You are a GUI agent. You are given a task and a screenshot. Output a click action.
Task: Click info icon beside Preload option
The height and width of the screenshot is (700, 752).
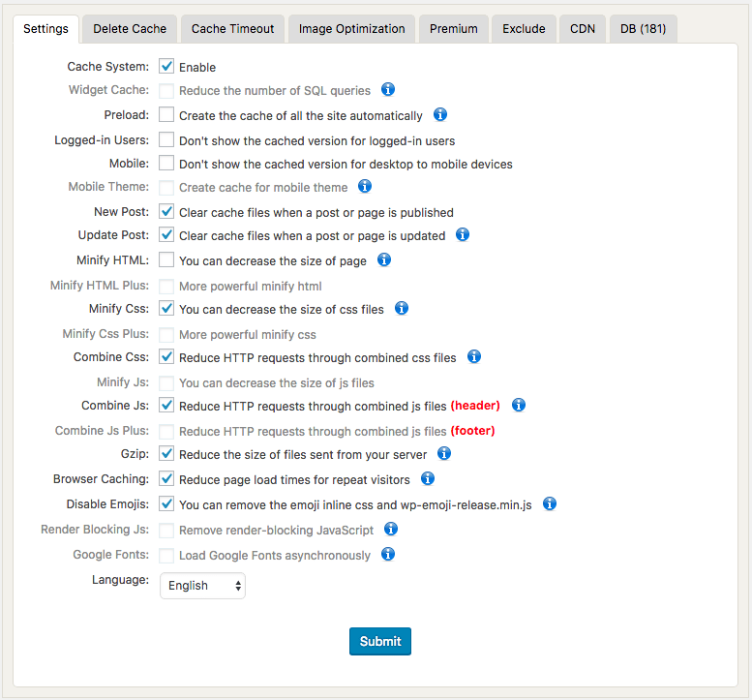click(x=439, y=114)
